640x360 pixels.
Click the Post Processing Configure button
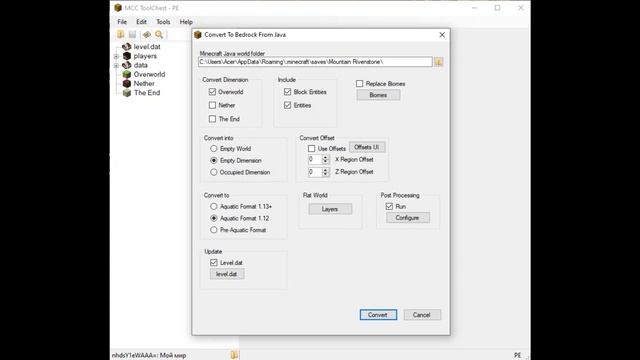tap(407, 218)
